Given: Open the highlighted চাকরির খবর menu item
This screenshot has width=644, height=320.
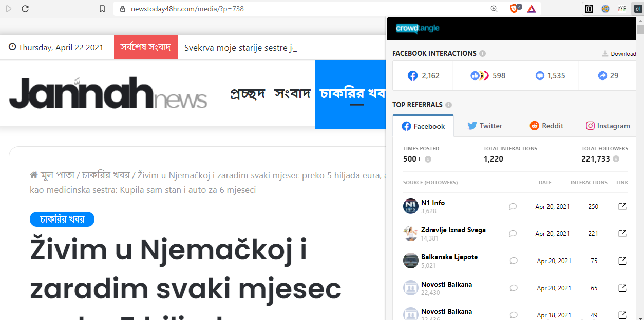Looking at the screenshot, I should (351, 93).
